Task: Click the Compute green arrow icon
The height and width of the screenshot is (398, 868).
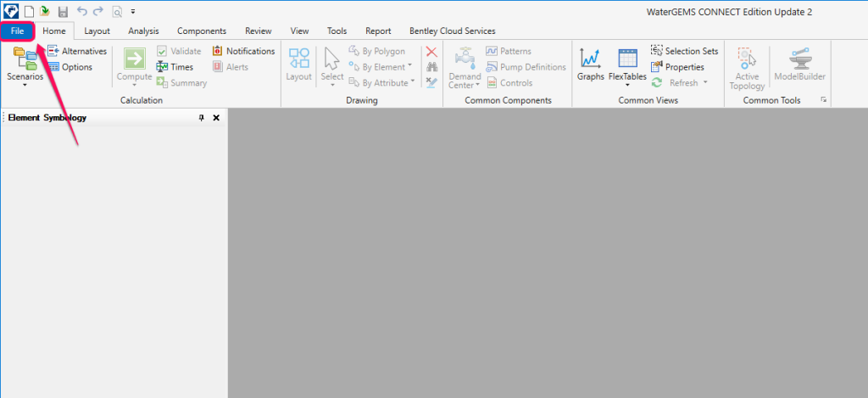Action: 134,59
